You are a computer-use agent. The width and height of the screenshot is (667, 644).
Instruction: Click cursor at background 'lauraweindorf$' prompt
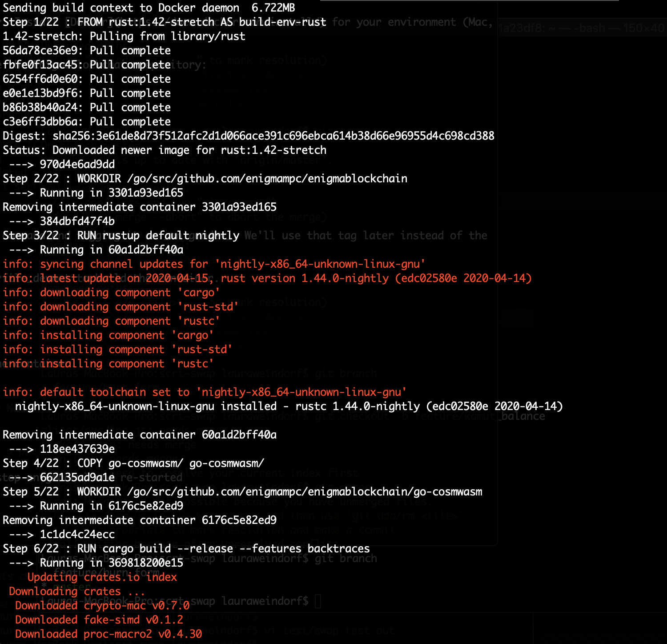318,601
